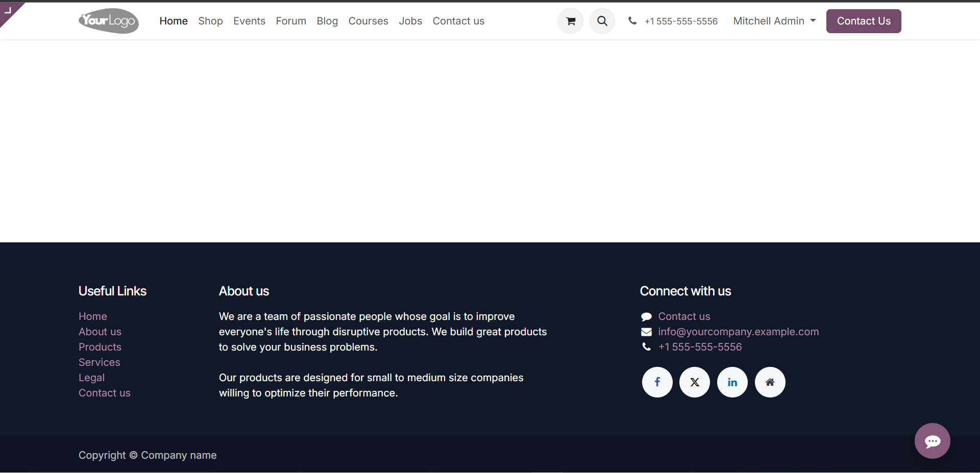
Task: Expand the purple corner editor toggle
Action: [x=8, y=10]
